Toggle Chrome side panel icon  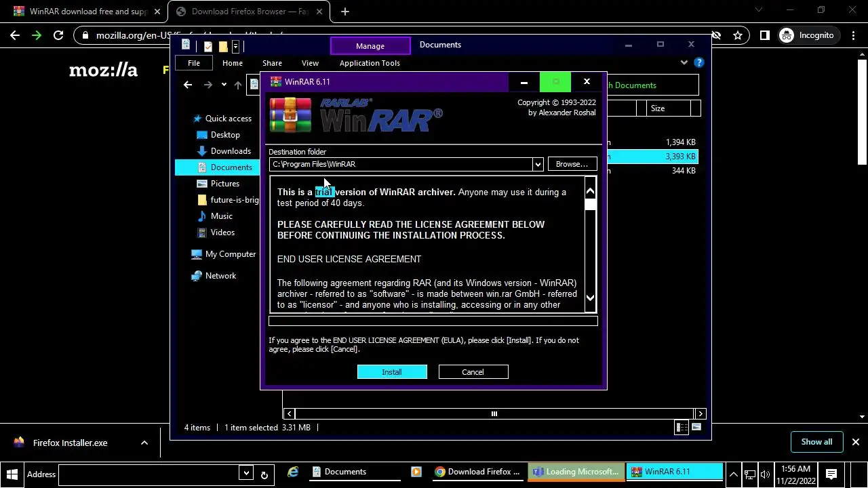click(x=764, y=35)
